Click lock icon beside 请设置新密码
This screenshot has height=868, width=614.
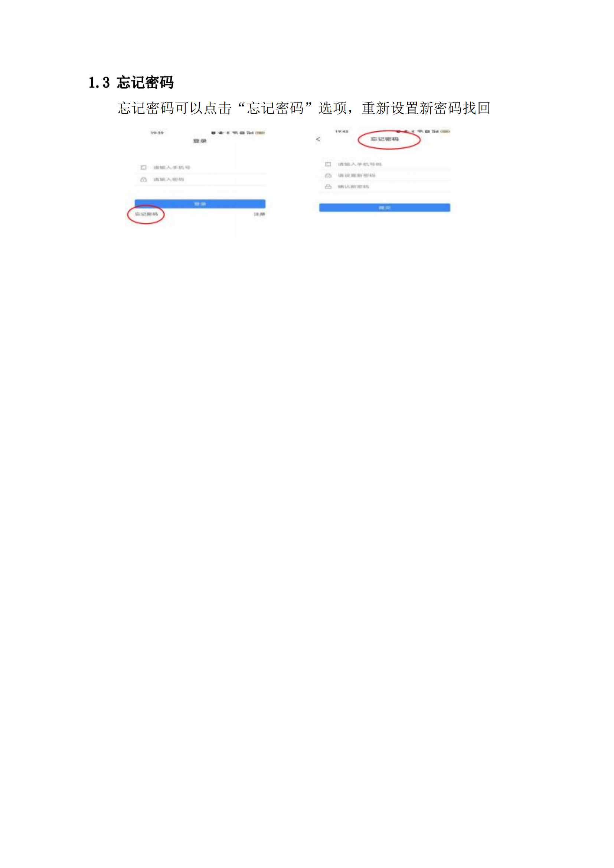pyautogui.click(x=328, y=176)
